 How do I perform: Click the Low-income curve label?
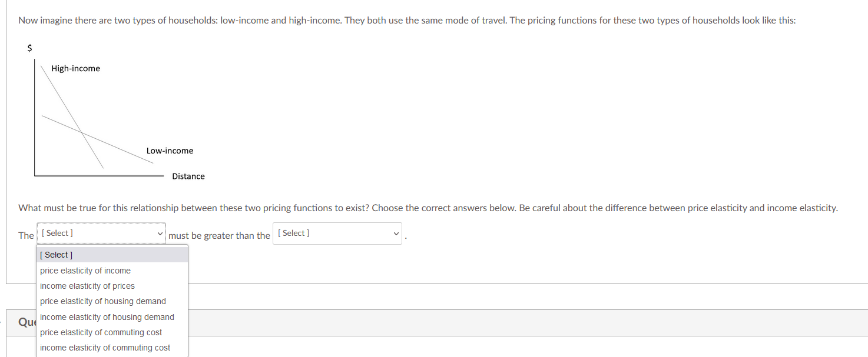click(x=170, y=151)
